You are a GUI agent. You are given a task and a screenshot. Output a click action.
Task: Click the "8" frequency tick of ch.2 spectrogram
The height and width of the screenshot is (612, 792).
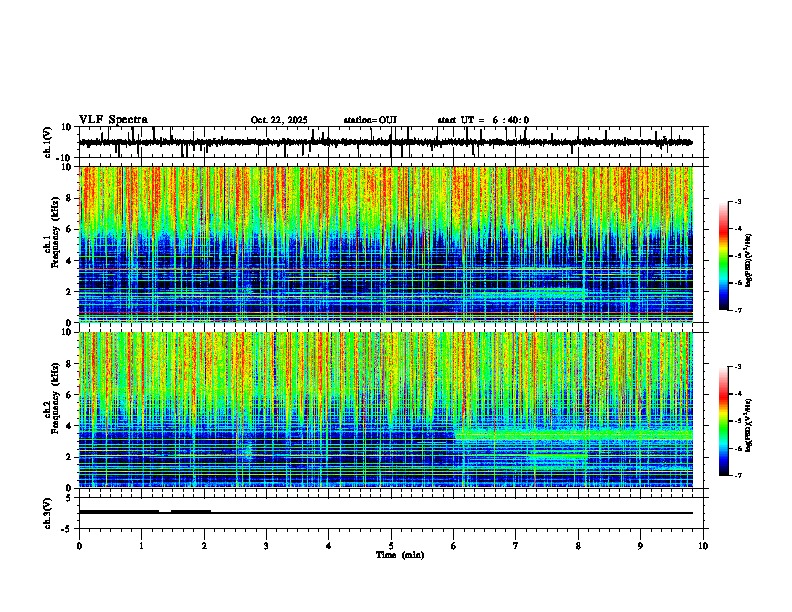point(71,364)
